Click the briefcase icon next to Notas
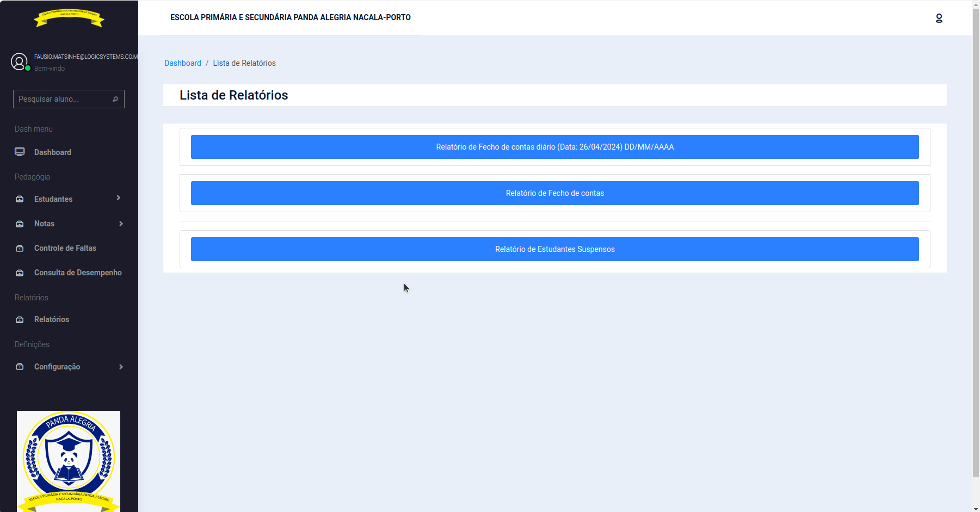980x512 pixels. point(20,224)
